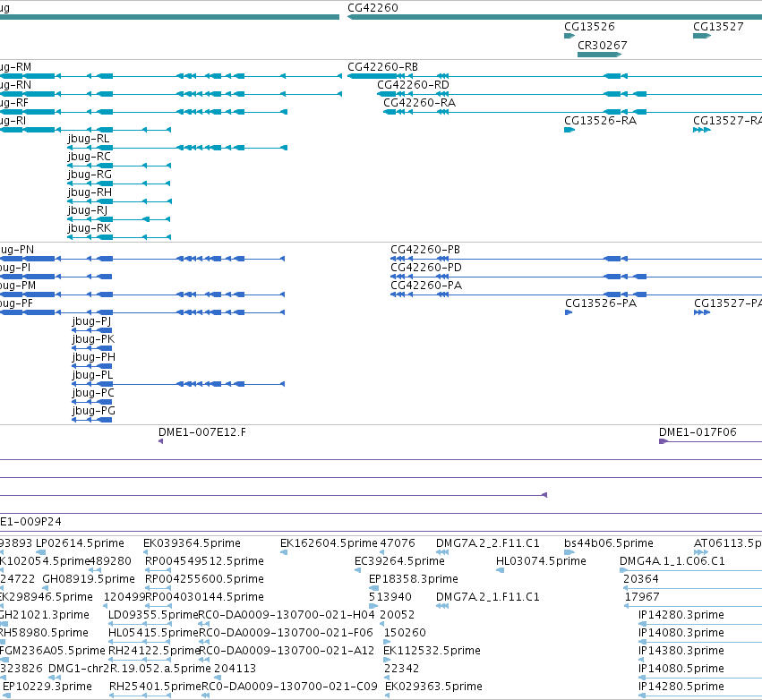
Task: Click the 20364 feature label
Action: 641,579
